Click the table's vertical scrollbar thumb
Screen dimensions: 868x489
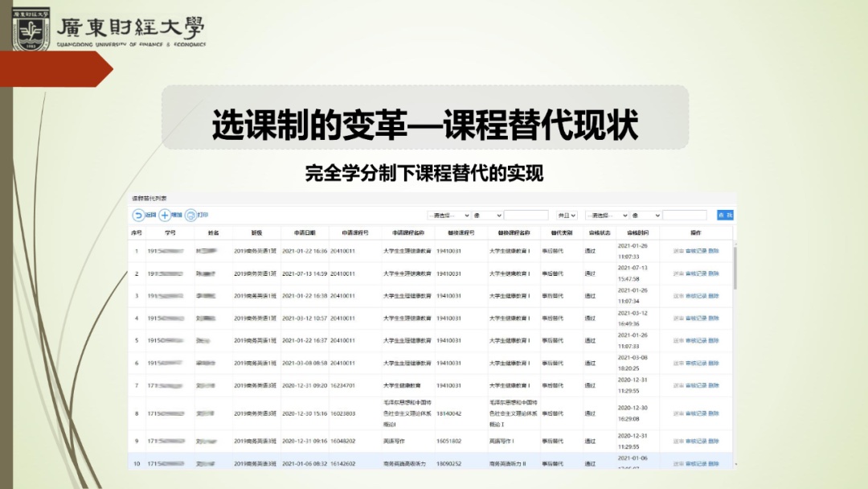coord(735,265)
